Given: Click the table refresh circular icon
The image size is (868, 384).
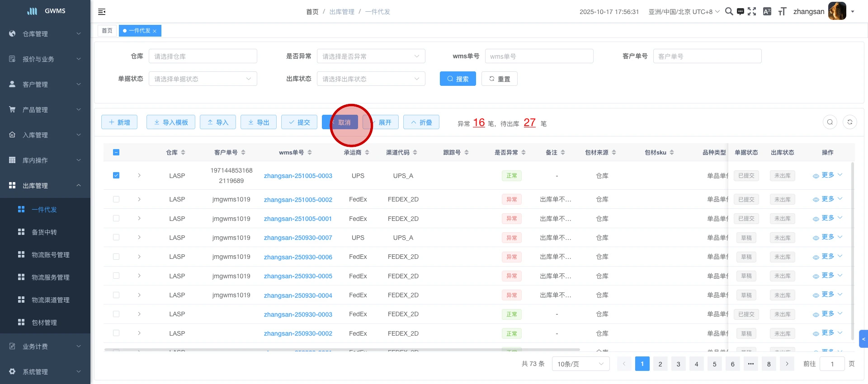Looking at the screenshot, I should (849, 122).
